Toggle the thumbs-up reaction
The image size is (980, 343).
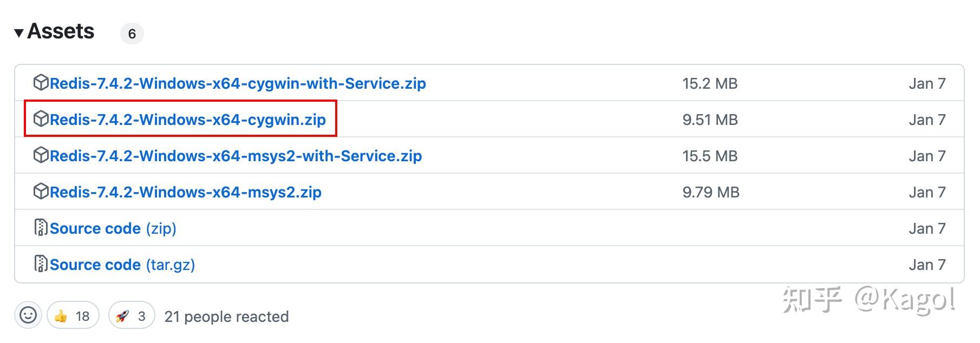click(x=72, y=315)
